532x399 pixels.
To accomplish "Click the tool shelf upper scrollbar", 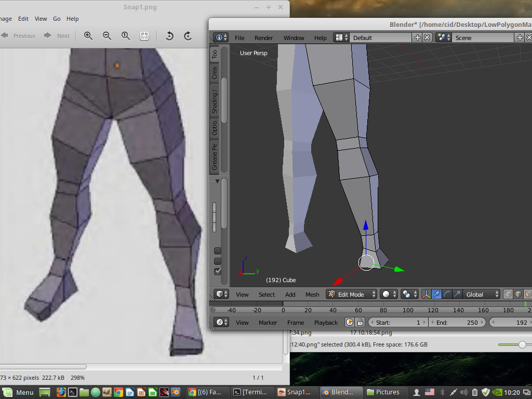I will point(224,100).
